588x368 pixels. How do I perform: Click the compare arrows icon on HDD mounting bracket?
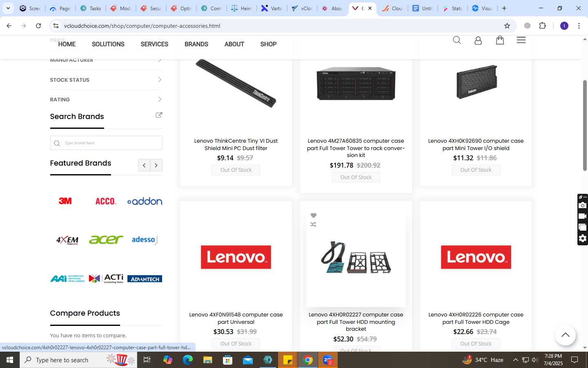pos(313,224)
